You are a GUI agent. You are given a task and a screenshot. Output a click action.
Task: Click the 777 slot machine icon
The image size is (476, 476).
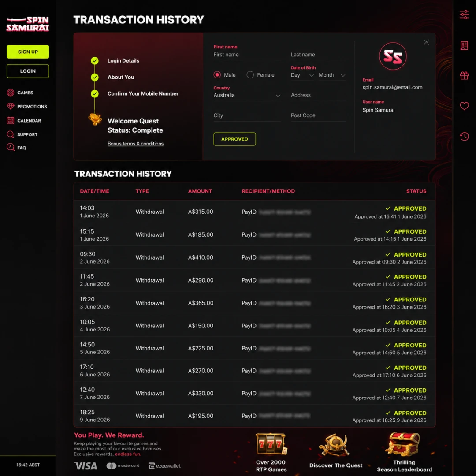(x=271, y=444)
